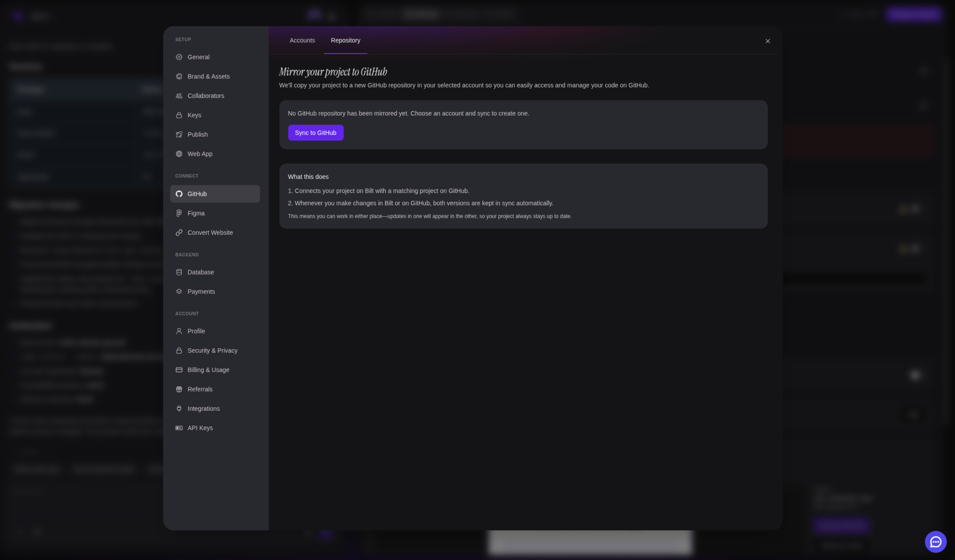Close the settings dialog
Image resolution: width=955 pixels, height=560 pixels.
767,41
